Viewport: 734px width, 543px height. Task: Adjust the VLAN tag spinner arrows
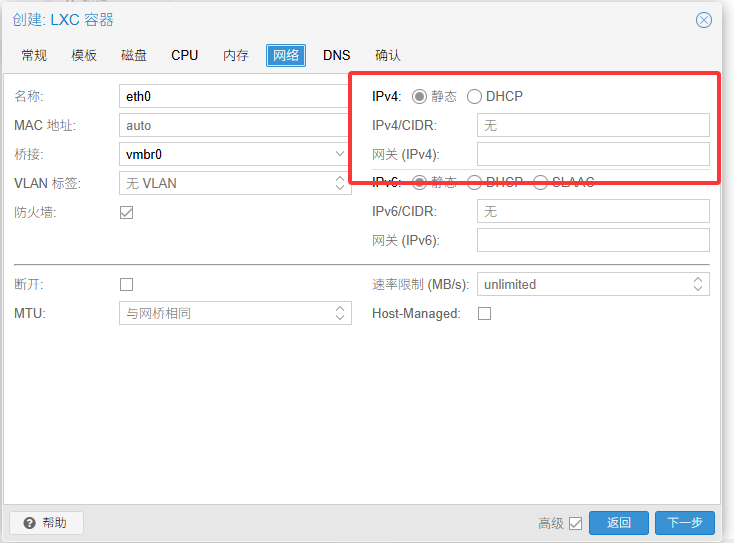click(x=340, y=183)
